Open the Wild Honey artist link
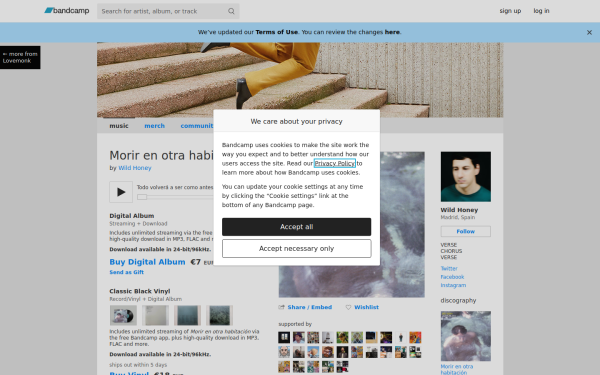This screenshot has height=375, width=600. pyautogui.click(x=135, y=168)
